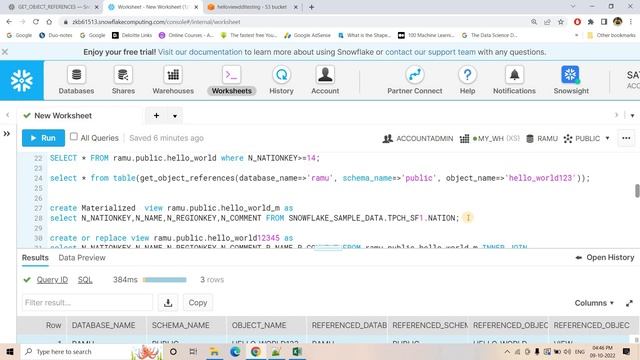Open query History
The width and height of the screenshot is (640, 360).
click(281, 80)
